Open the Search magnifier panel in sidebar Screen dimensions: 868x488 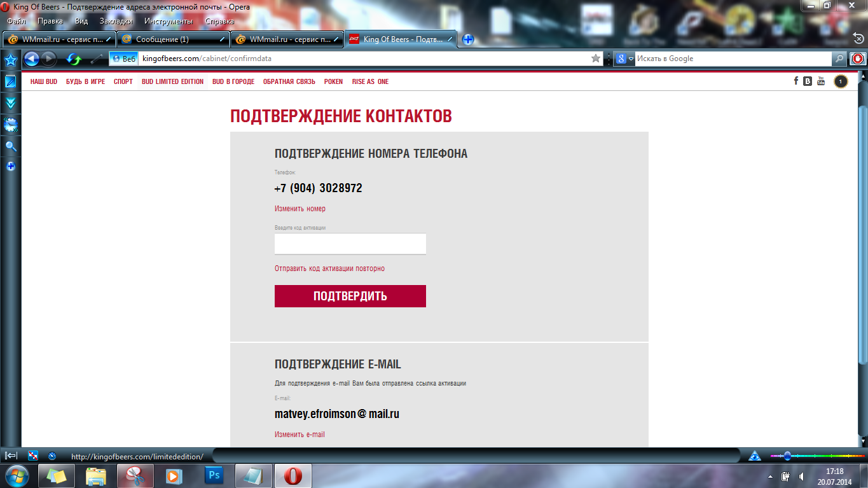(11, 146)
